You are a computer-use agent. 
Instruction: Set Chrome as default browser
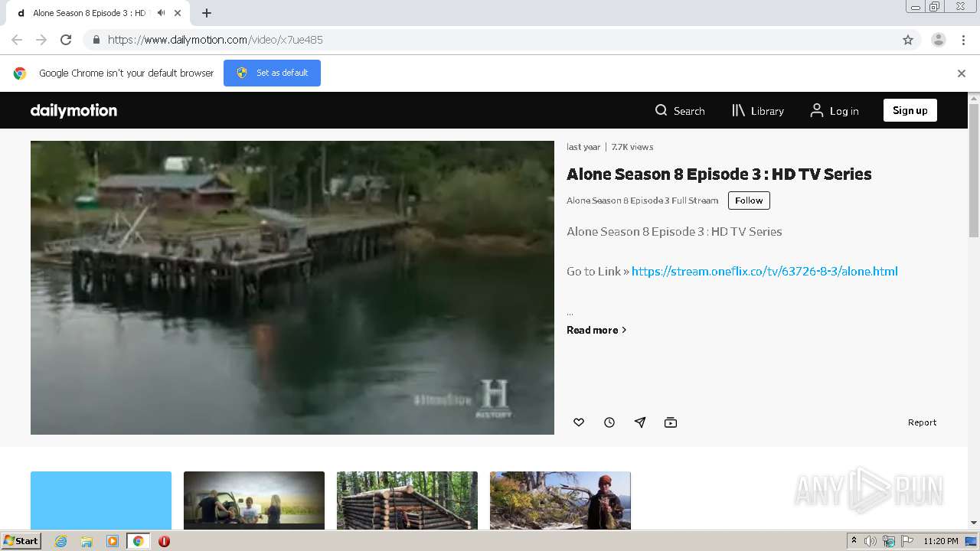272,73
